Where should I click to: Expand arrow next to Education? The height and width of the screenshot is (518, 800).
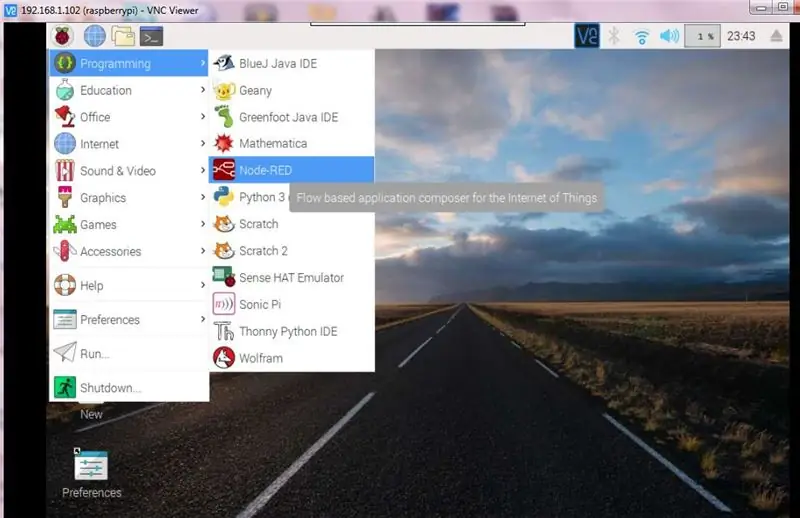203,90
